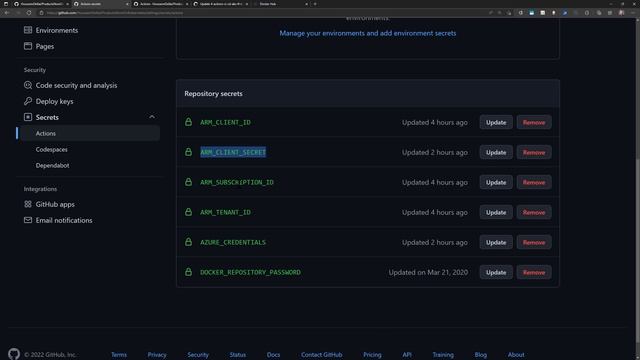Click the Updated on Mar 21, 2020 text
This screenshot has width=640, height=360.
428,272
